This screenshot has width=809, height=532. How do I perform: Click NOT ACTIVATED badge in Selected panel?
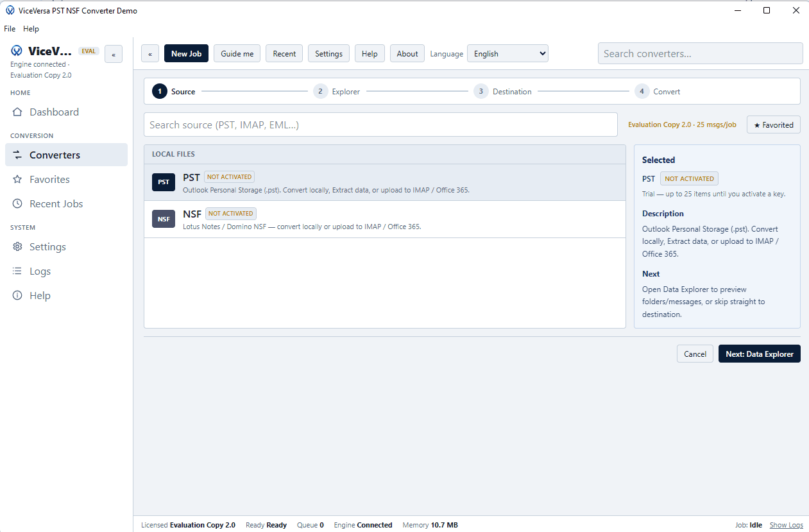click(689, 178)
